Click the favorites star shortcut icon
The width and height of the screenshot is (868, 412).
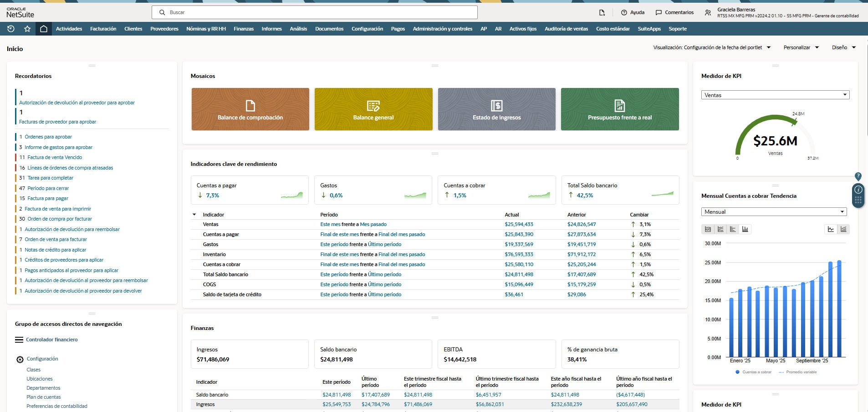pos(27,29)
